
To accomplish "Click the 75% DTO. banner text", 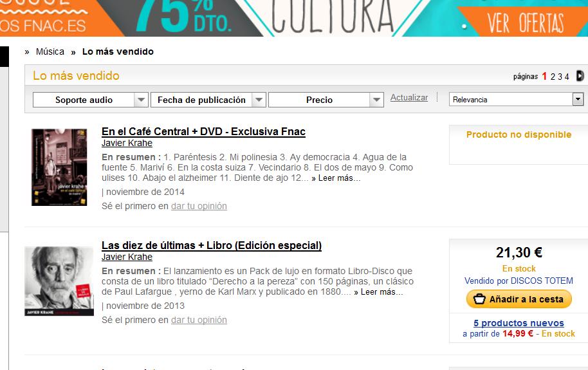I will click(184, 15).
